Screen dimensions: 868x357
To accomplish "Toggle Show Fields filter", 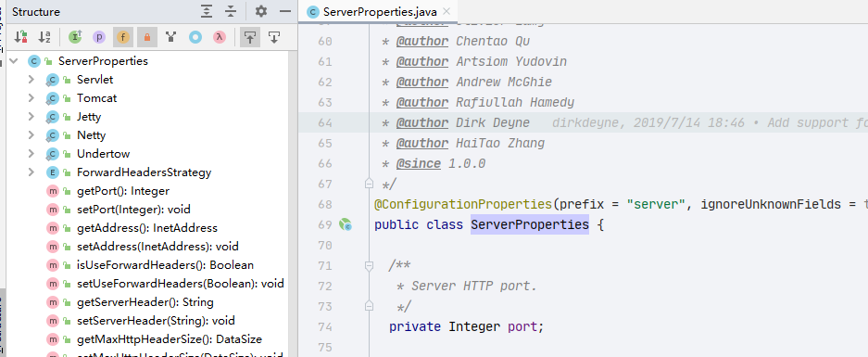I will tap(123, 37).
